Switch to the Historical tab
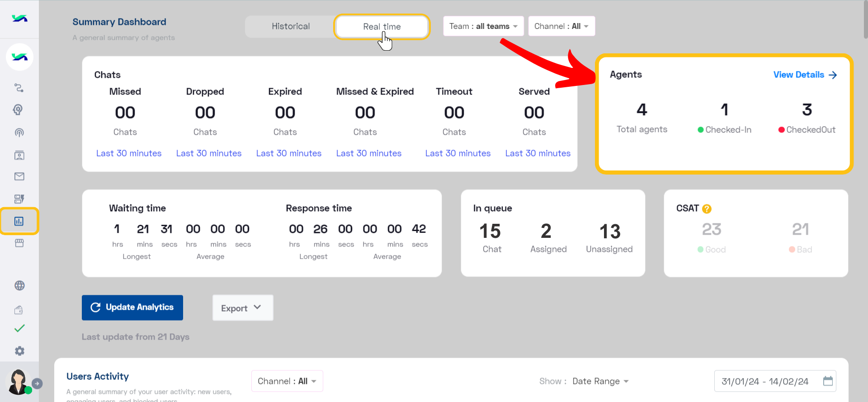This screenshot has height=402, width=868. (x=291, y=26)
